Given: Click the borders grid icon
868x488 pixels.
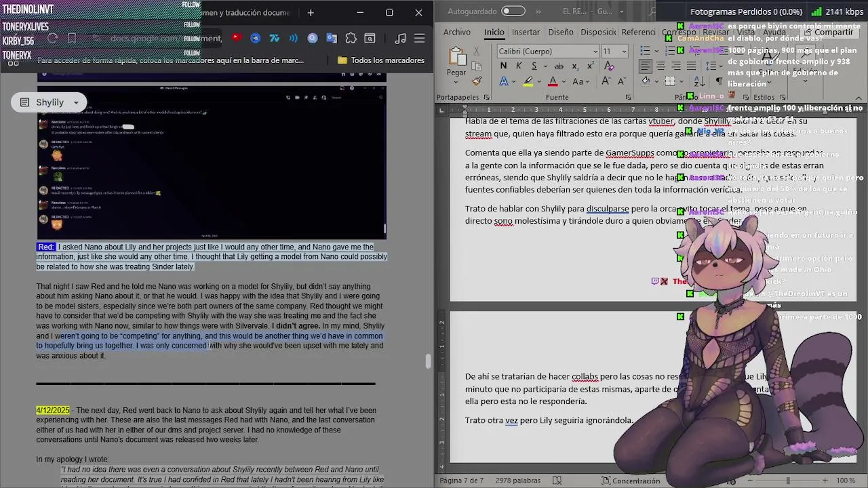Looking at the screenshot, I should tap(670, 81).
